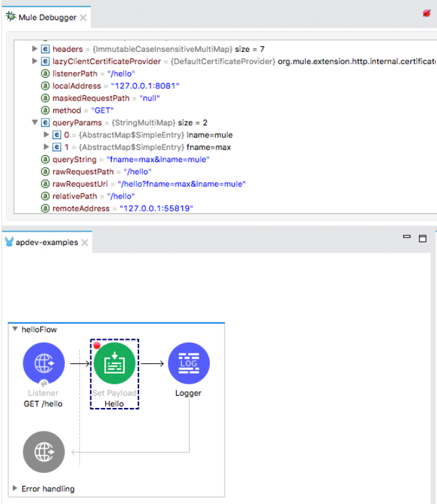
Task: Expand queryParams entry 0 lname=mule
Action: 46,135
